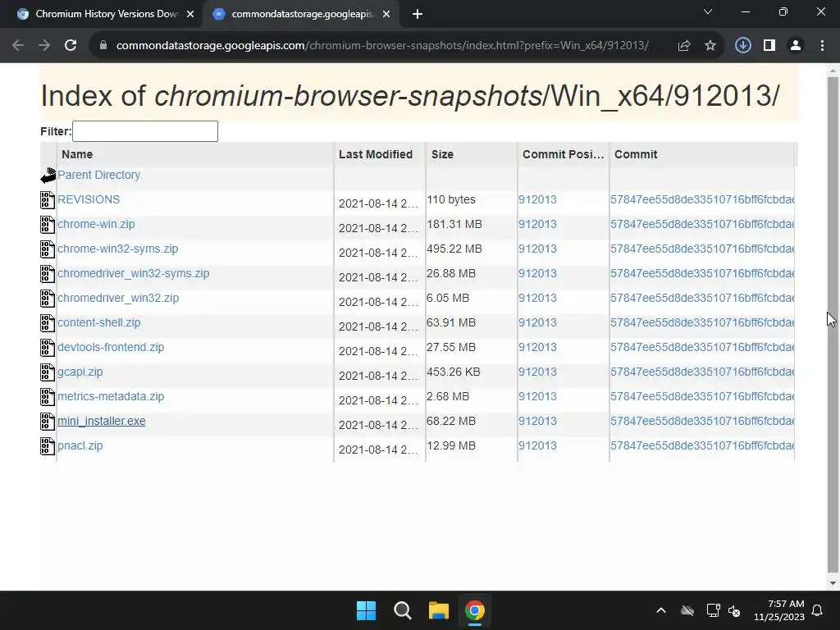The height and width of the screenshot is (630, 840).
Task: Click file icon beside chromedriver_win32-syms.zip
Action: pos(48,274)
